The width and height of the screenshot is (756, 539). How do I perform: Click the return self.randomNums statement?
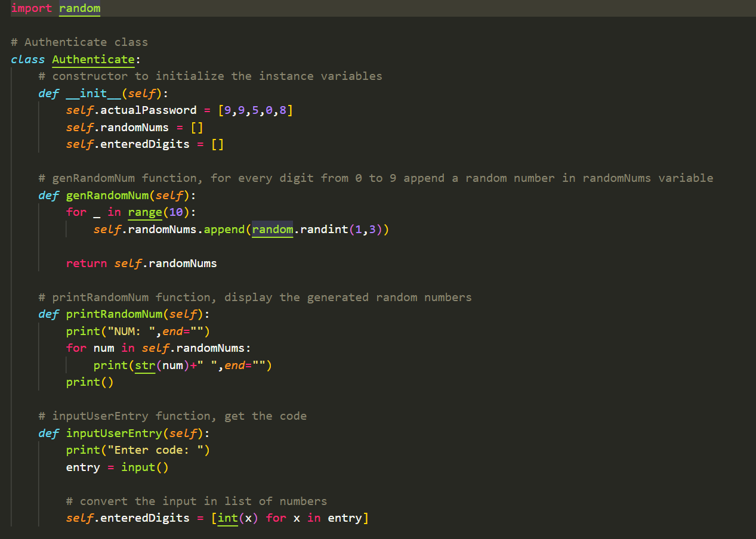(x=142, y=263)
